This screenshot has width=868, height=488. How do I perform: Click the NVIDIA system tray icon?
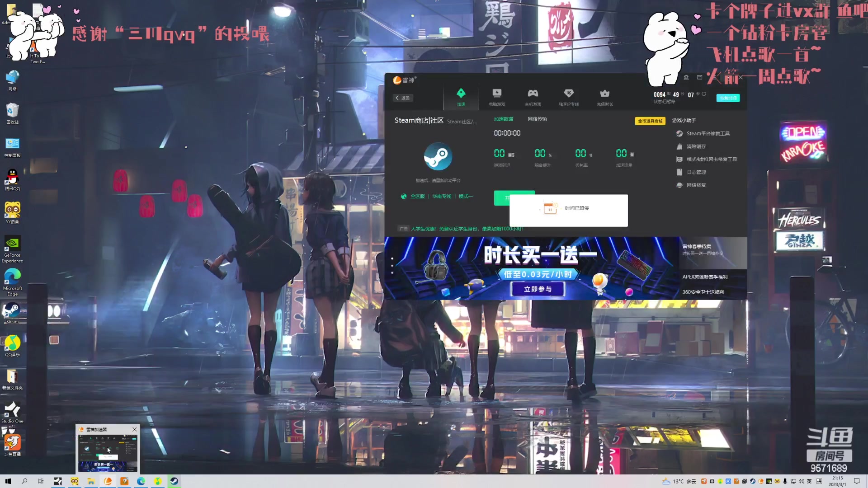(x=769, y=481)
